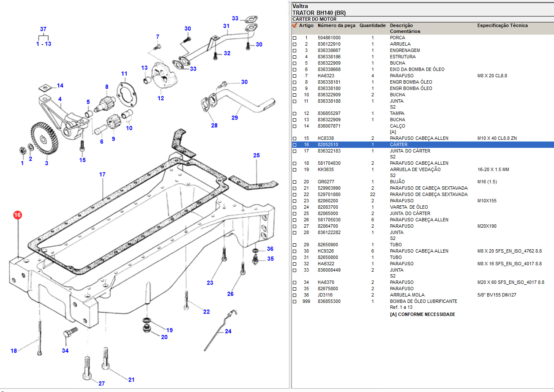Click the large gear drawing labeled 3
554x392 pixels.
(44, 139)
